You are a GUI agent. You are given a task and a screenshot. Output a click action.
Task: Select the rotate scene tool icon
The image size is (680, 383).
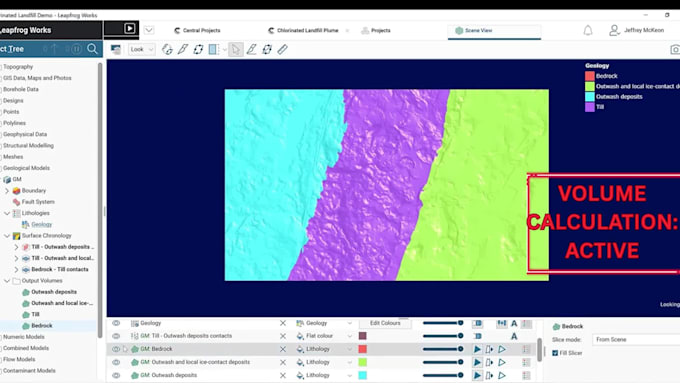click(x=167, y=49)
